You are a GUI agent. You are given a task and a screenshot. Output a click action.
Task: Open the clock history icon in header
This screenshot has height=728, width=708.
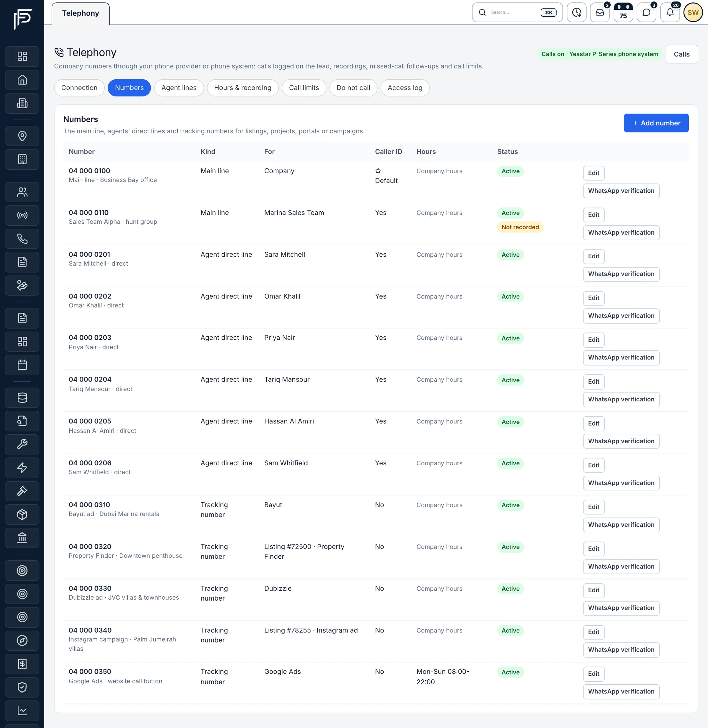point(577,13)
